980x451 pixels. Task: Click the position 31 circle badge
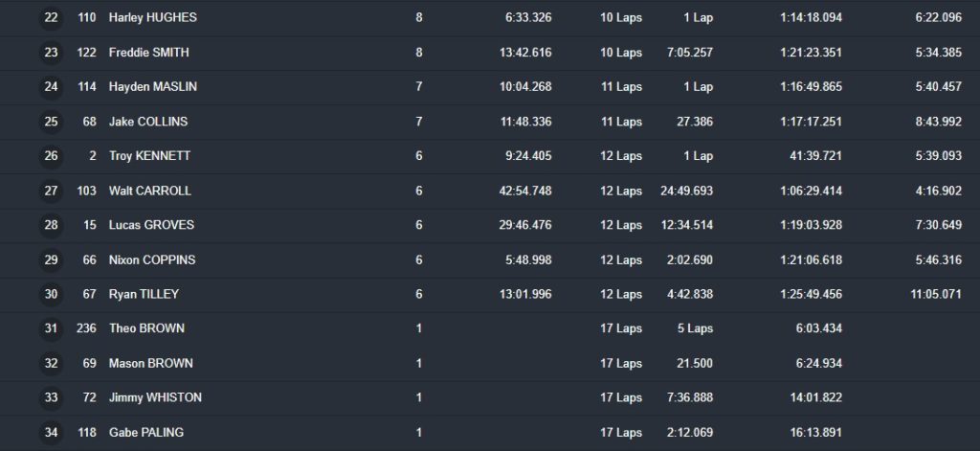[51, 328]
